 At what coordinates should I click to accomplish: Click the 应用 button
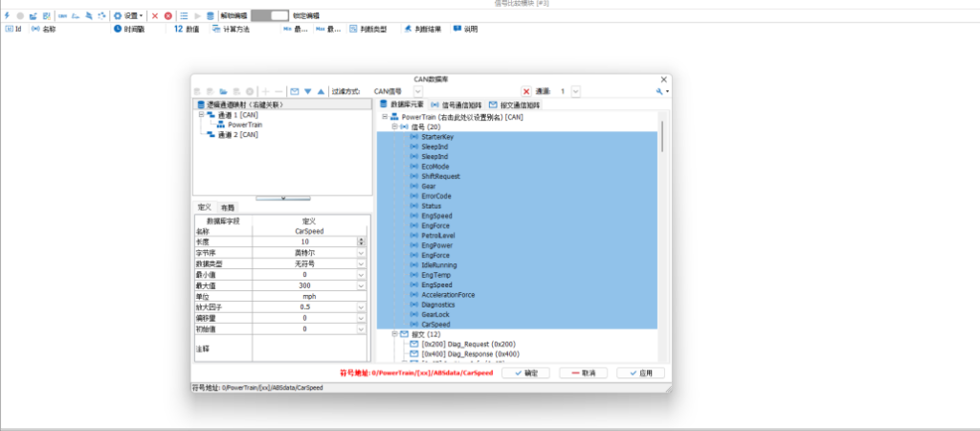640,372
